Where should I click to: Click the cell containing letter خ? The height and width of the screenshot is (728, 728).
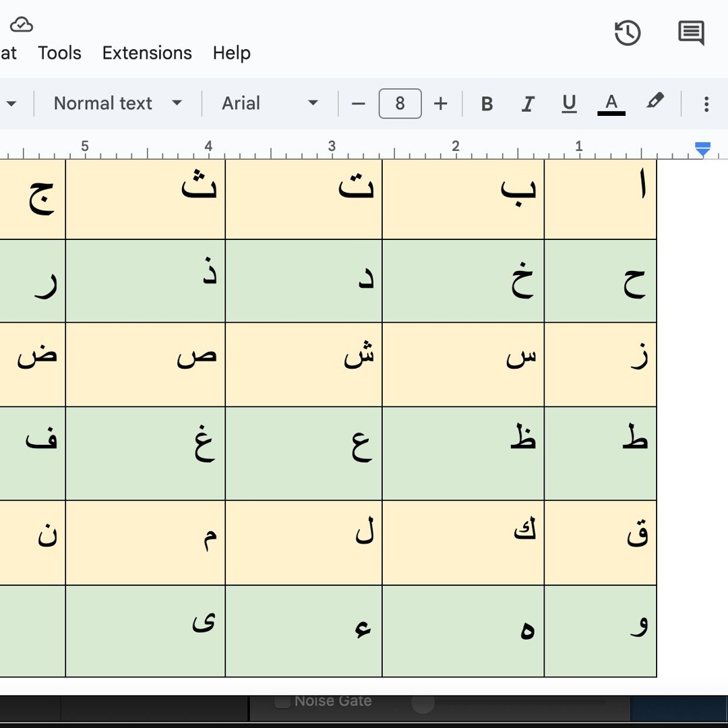tap(463, 281)
